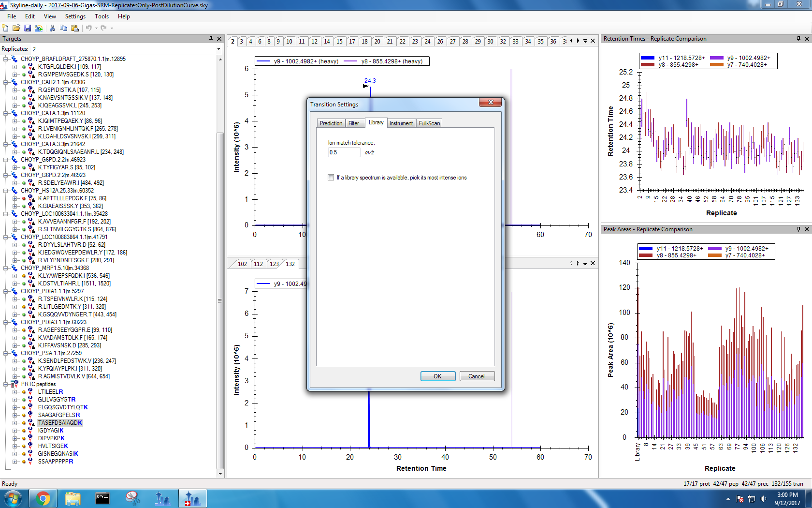
Task: Open the Redo history dropdown arrow
Action: [x=112, y=28]
